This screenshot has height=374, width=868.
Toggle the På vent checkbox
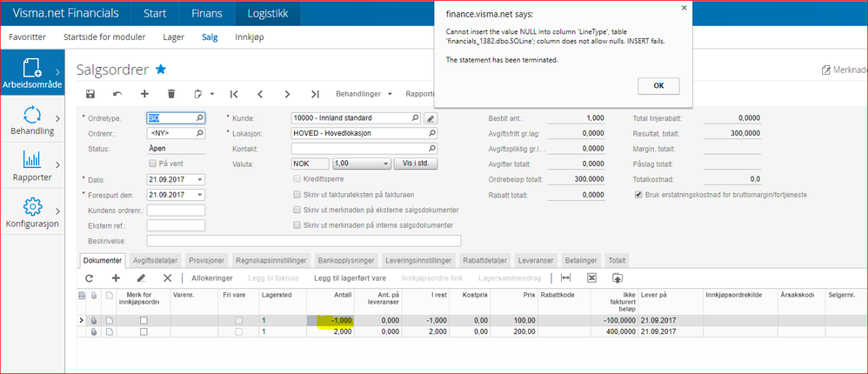pos(153,164)
